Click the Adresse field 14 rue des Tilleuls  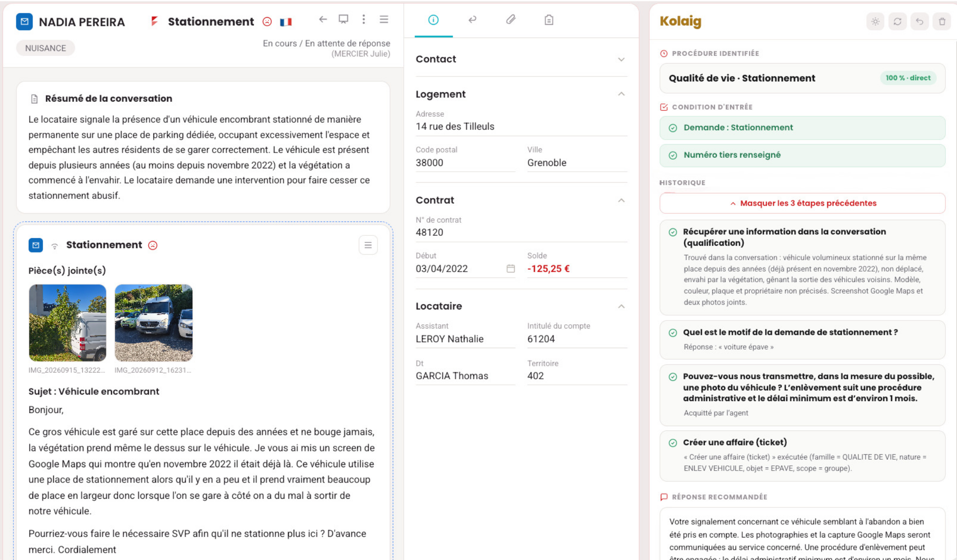click(x=521, y=126)
